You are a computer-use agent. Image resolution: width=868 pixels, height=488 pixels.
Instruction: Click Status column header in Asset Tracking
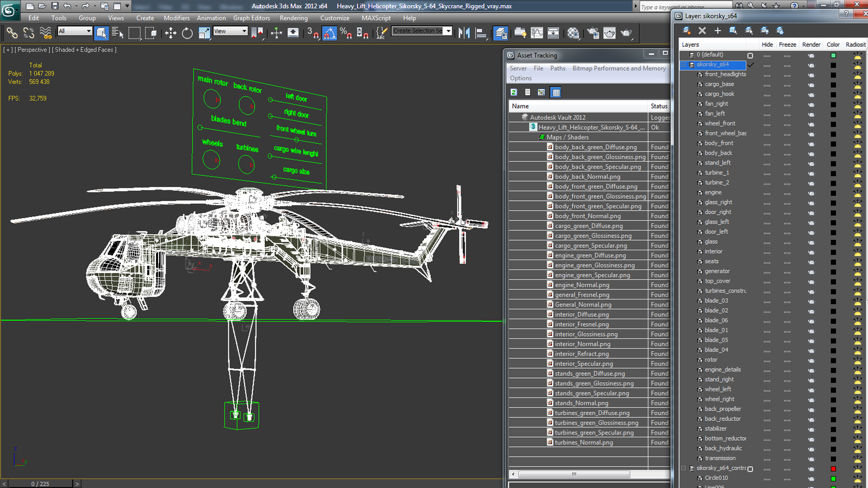tap(659, 106)
